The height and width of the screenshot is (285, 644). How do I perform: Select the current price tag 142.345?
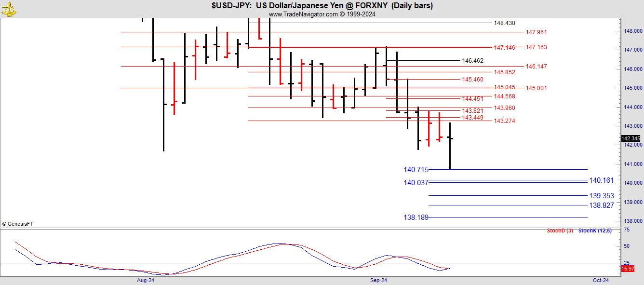pyautogui.click(x=631, y=138)
